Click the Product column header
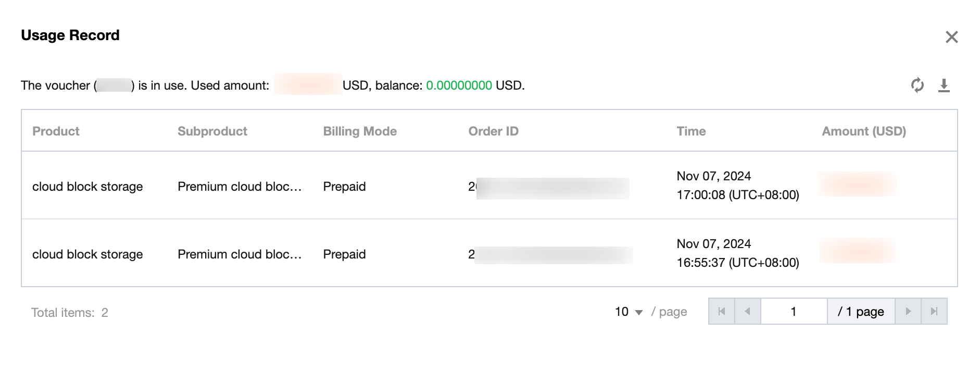 click(x=56, y=131)
